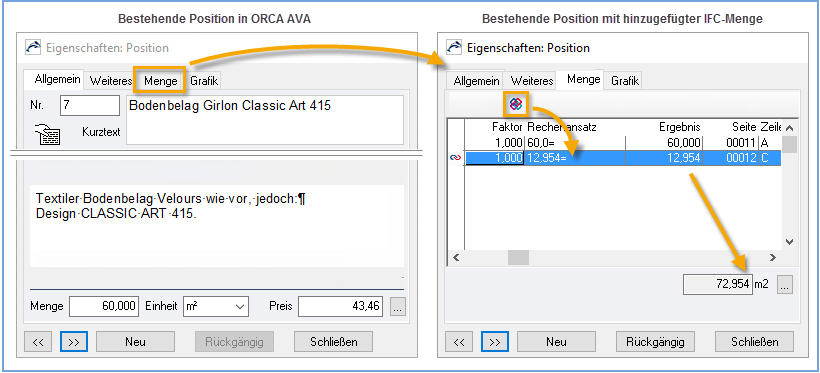
Task: Click the Neu button in left dialog
Action: pos(135,342)
